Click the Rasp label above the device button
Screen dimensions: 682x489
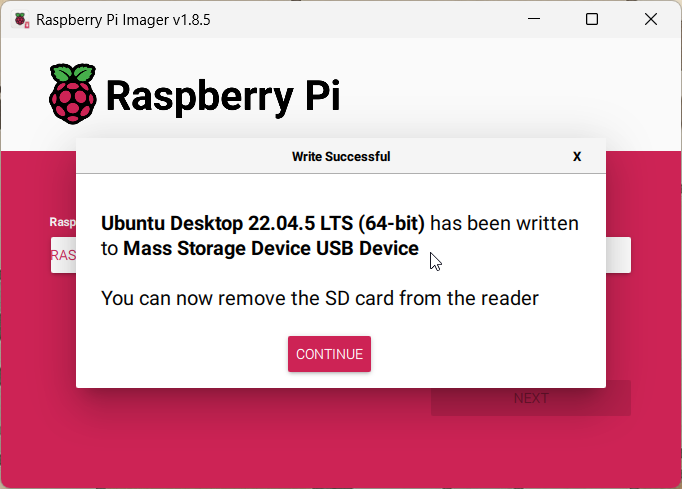click(x=63, y=222)
